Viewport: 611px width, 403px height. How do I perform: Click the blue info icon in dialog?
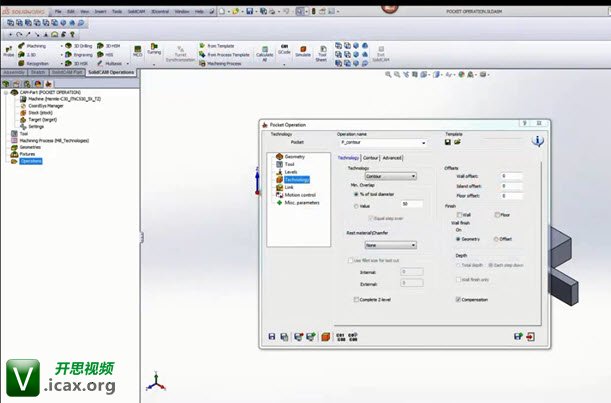pyautogui.click(x=538, y=141)
